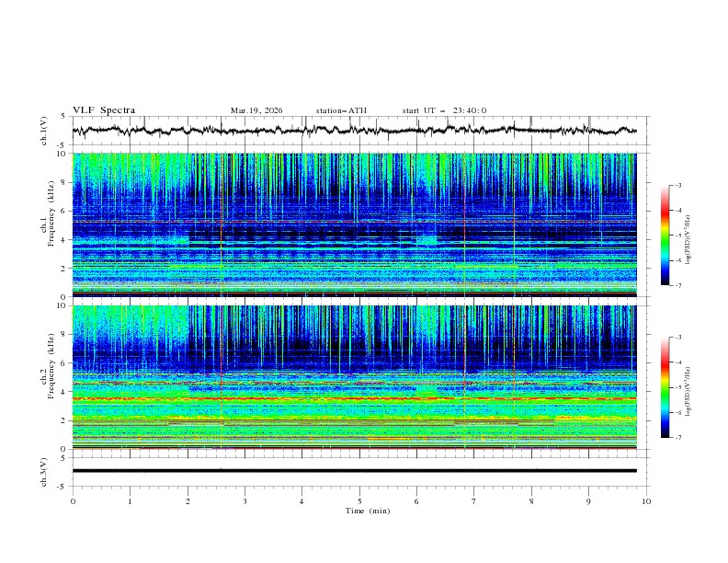This screenshot has width=728, height=563.
Task: Click the ch.1 Frequency (kHz) axis label
Action: (48, 214)
